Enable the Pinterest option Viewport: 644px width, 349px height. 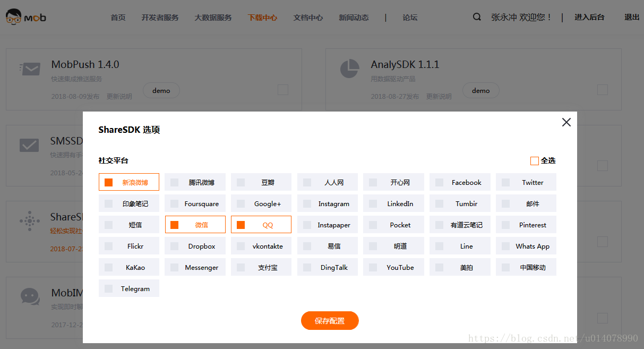(526, 225)
